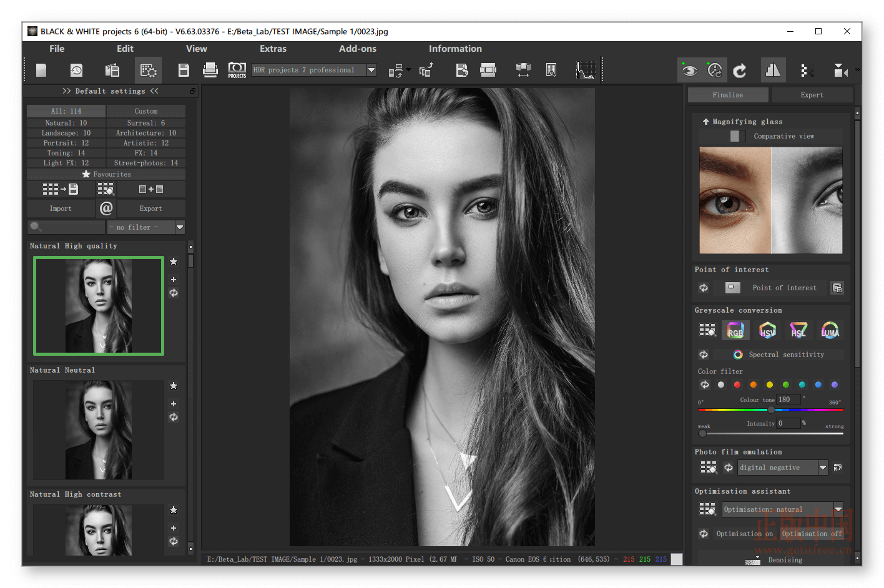884x588 pixels.
Task: Expand the HDR projects 7 professional dropdown
Action: 371,70
